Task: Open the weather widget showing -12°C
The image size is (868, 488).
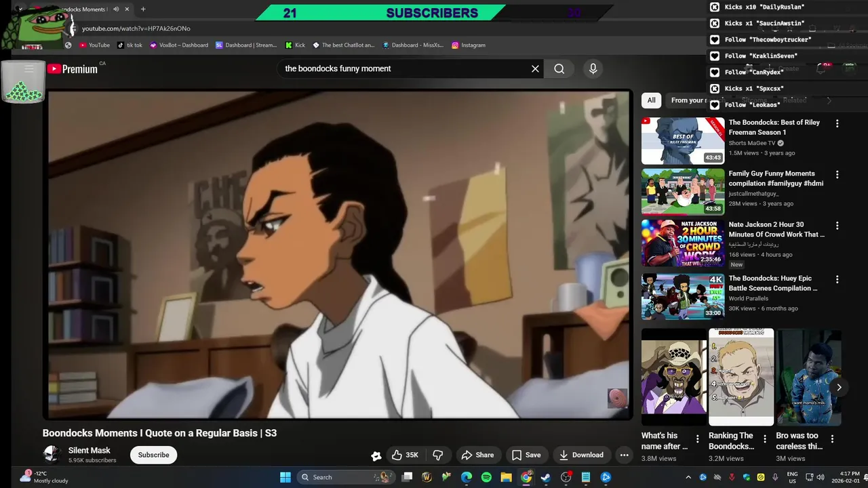Action: [x=45, y=477]
